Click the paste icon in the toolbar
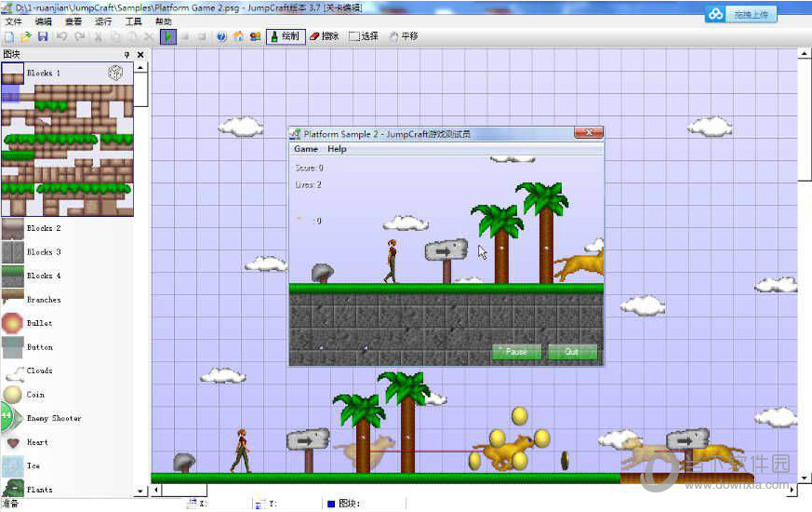Screen dimensions: 812x512 click(133, 37)
